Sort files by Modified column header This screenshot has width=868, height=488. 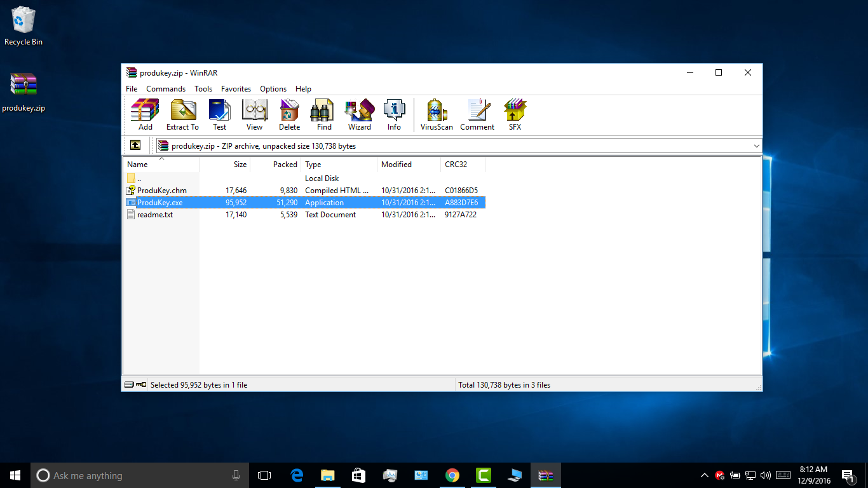(409, 165)
